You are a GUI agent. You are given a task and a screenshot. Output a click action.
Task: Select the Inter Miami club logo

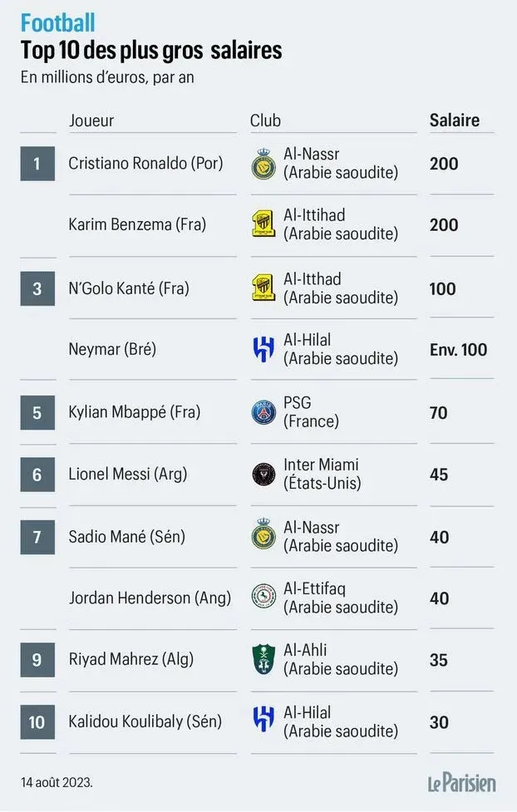[263, 475]
